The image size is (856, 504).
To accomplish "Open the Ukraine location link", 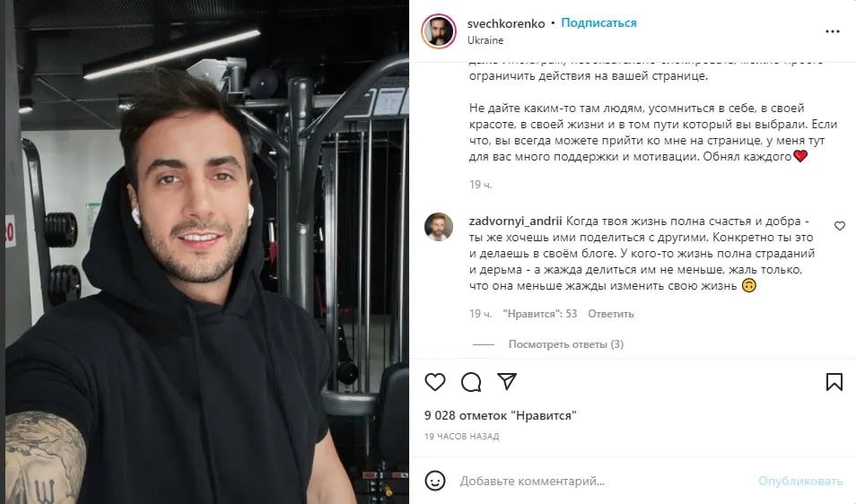I will (x=485, y=40).
